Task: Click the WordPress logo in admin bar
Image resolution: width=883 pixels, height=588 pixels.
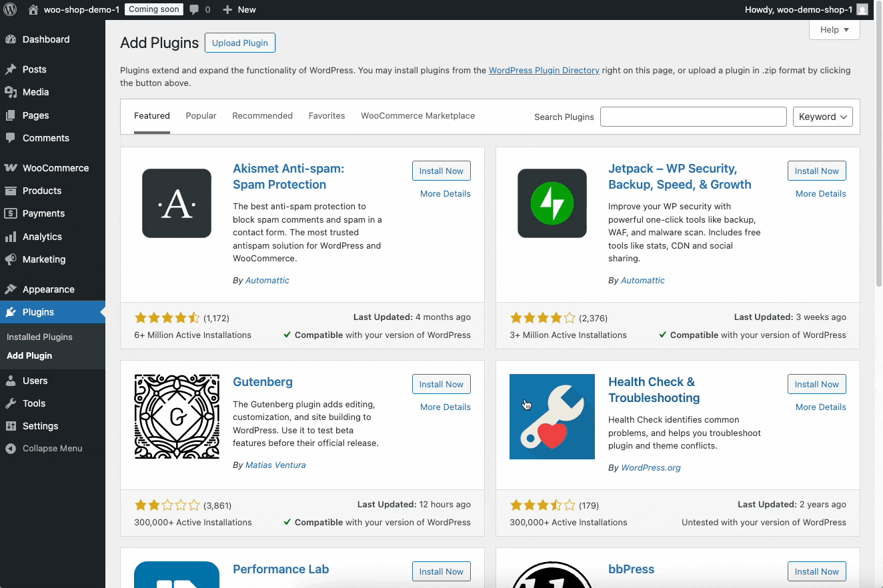Action: click(x=10, y=9)
